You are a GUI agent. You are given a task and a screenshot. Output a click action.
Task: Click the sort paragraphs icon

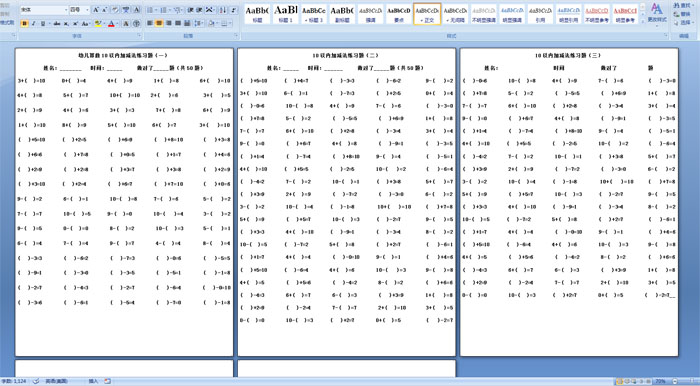coord(222,10)
